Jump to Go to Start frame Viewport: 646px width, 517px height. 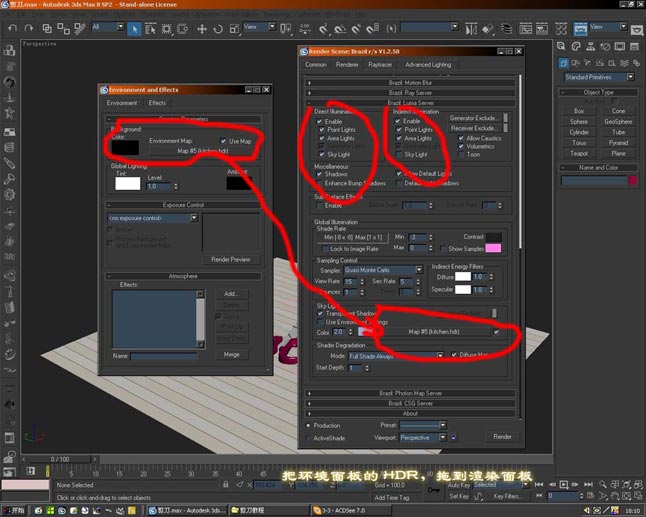(x=539, y=484)
